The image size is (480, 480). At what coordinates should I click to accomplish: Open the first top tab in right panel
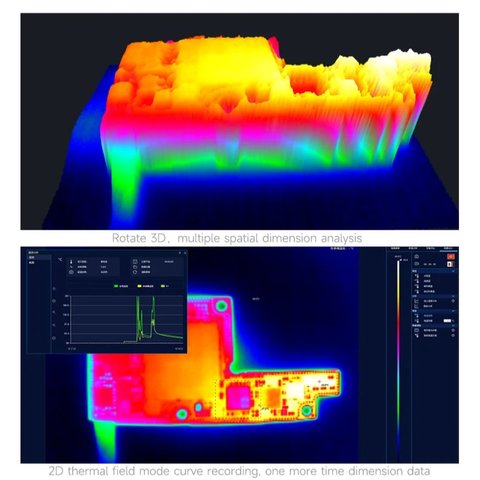(395, 248)
